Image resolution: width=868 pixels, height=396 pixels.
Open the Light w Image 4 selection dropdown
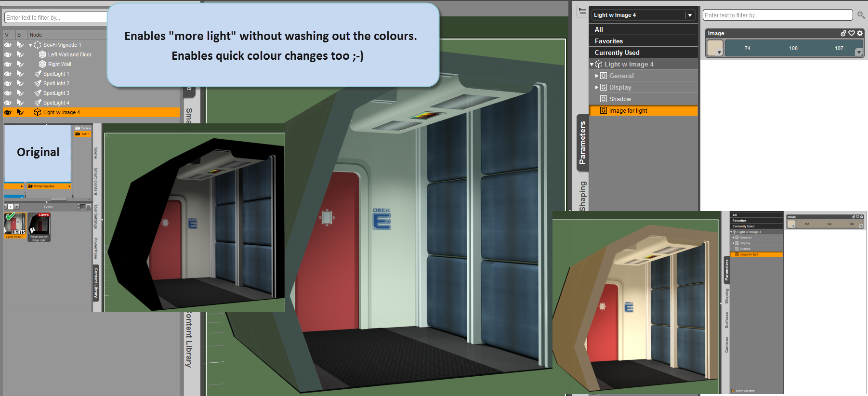690,15
